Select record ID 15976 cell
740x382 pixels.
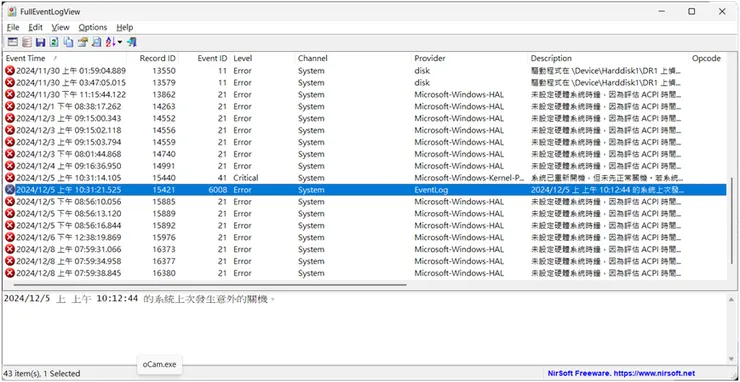point(164,238)
